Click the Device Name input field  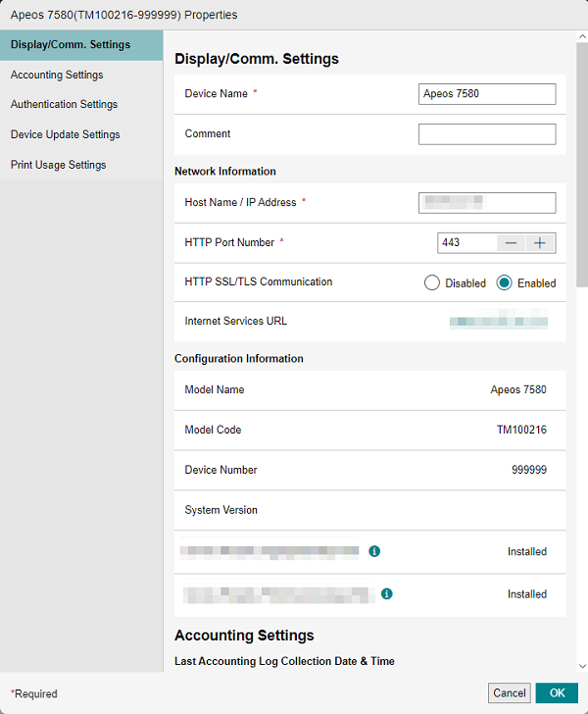coord(487,94)
